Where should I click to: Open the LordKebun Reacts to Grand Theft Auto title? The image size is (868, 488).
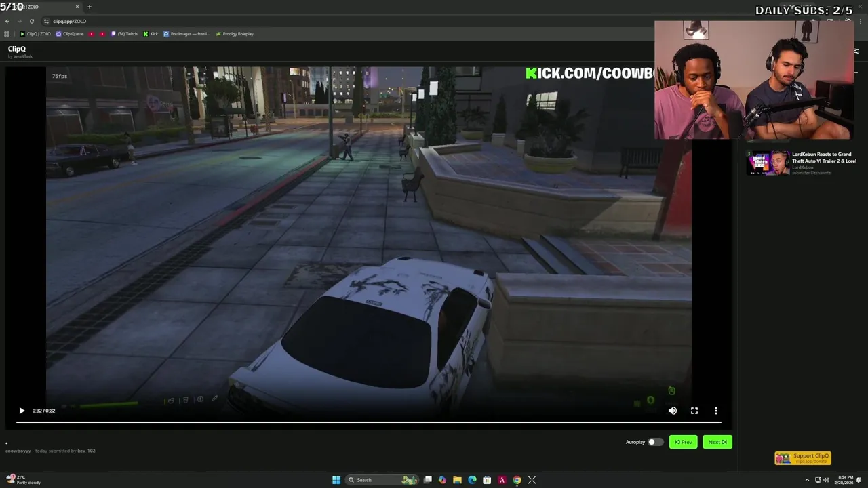tap(824, 157)
